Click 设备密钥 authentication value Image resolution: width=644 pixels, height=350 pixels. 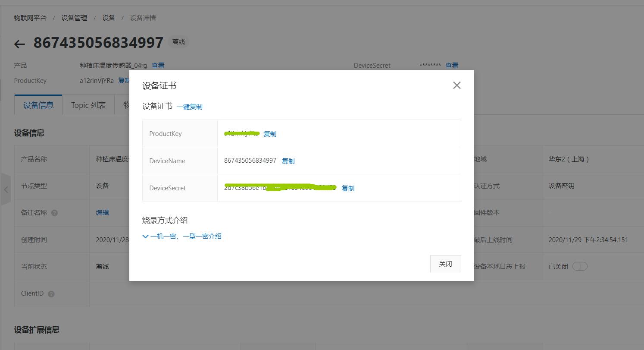(x=561, y=186)
